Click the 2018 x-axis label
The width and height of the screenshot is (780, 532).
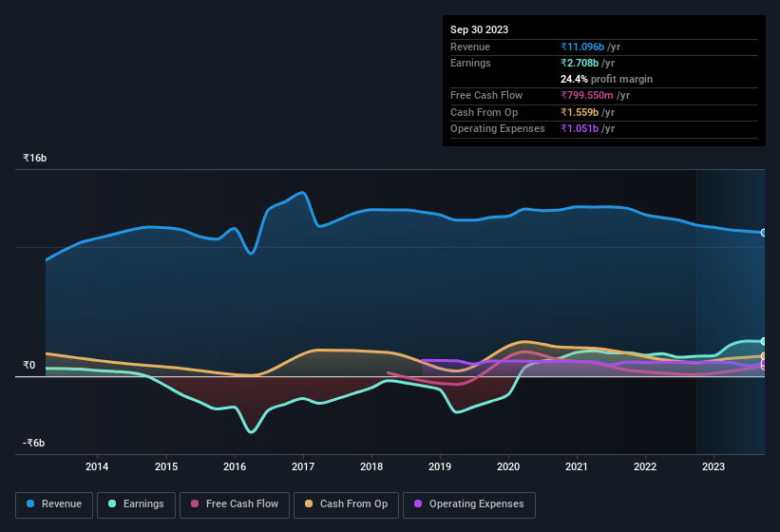(x=371, y=466)
